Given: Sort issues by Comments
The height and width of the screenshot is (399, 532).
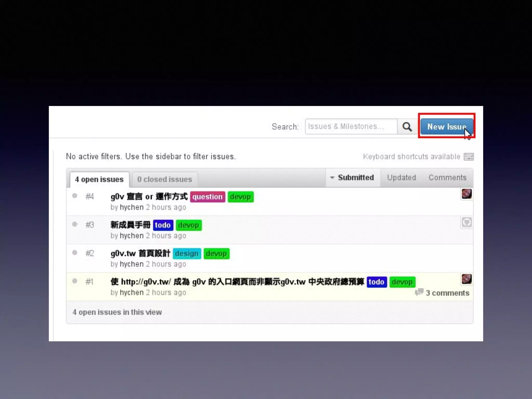Looking at the screenshot, I should tap(447, 178).
